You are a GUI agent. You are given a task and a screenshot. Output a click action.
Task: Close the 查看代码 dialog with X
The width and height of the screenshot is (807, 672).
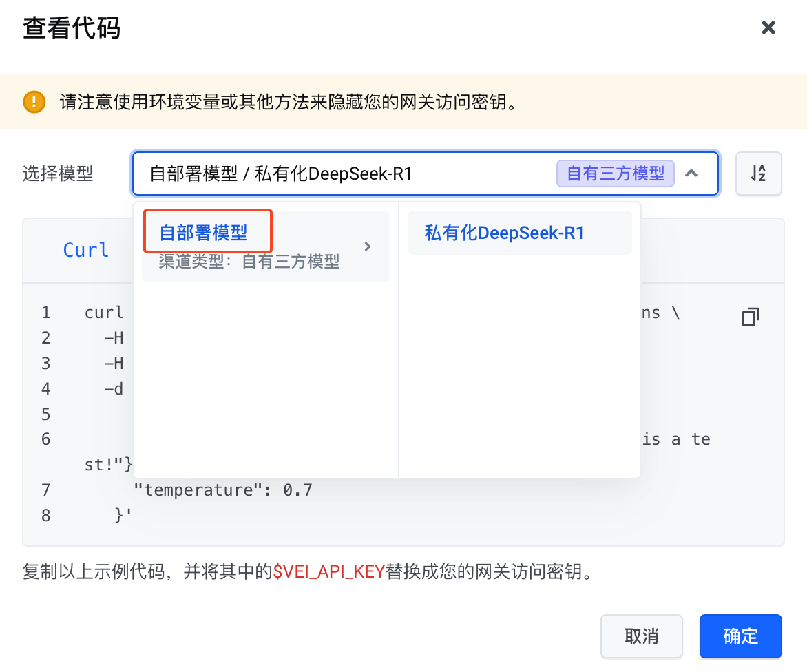coord(768,28)
